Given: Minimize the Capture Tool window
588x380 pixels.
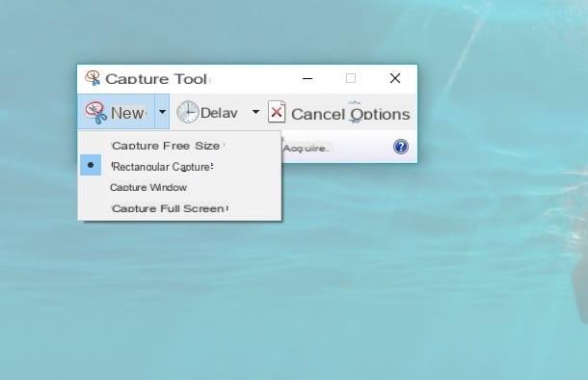Looking at the screenshot, I should [307, 78].
